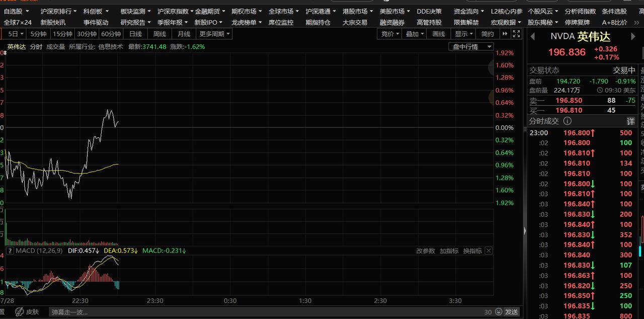Go to previous stock with left arrow
This screenshot has height=319, width=644.
pos(533,36)
